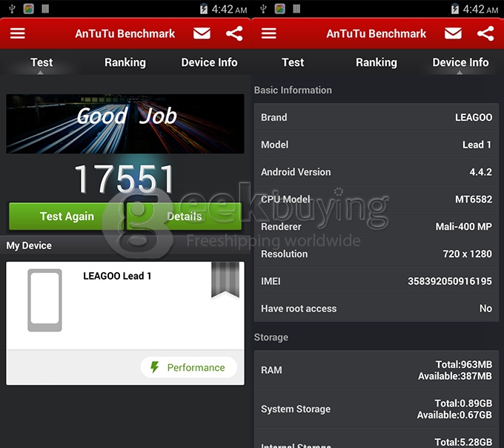Tap the IMEI number row
Image resolution: width=504 pixels, height=448 pixels.
(377, 281)
